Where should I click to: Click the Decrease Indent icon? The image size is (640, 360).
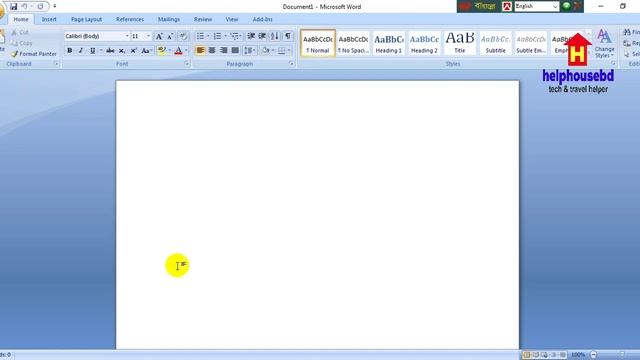251,36
